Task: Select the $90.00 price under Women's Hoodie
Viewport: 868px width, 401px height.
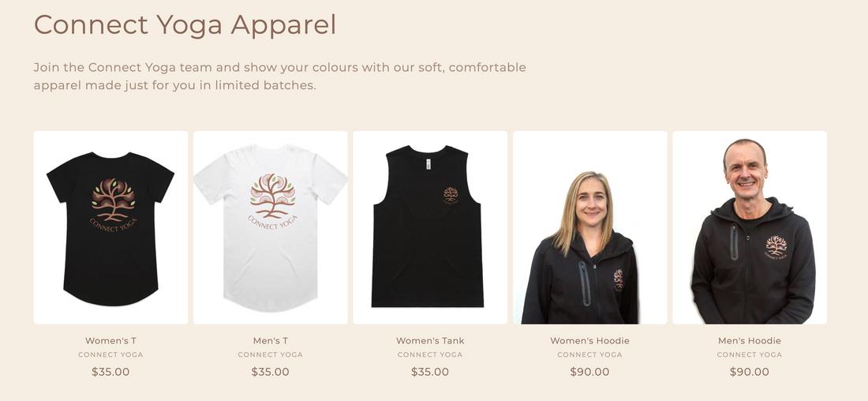Action: 590,372
